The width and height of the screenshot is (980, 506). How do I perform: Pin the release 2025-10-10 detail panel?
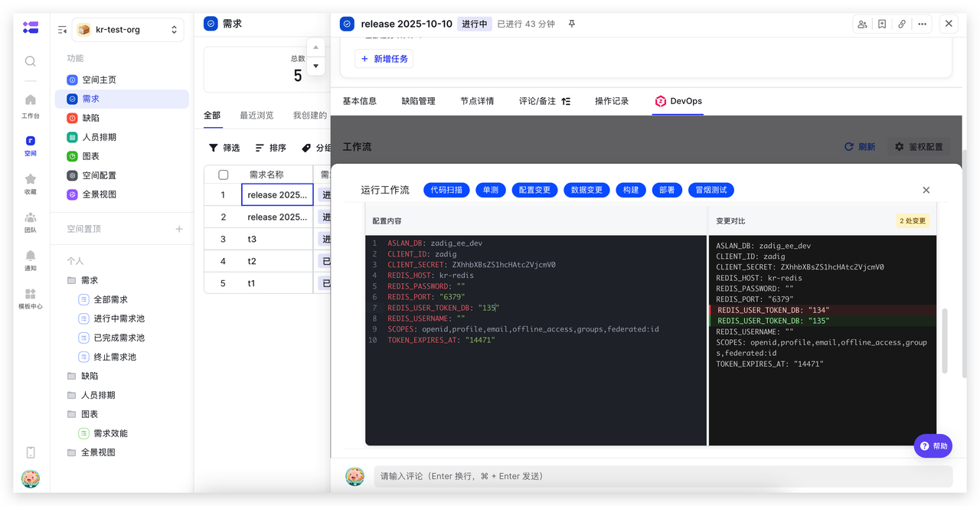point(571,24)
